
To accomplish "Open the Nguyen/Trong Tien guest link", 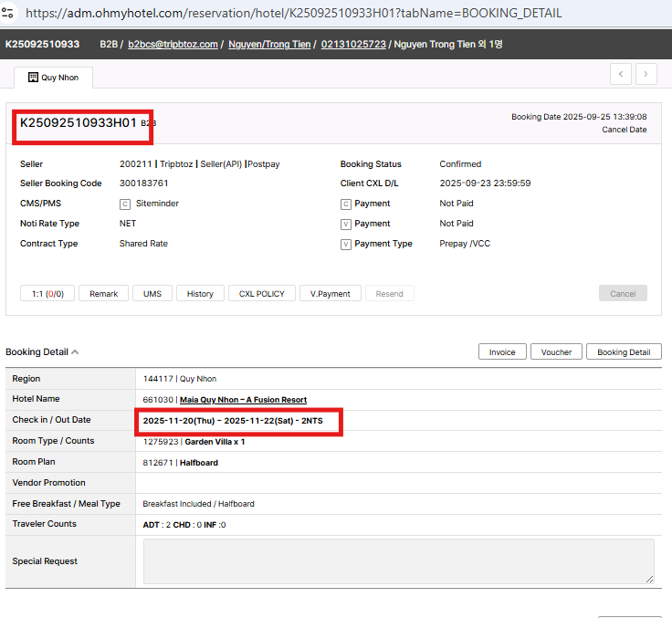I will 269,44.
